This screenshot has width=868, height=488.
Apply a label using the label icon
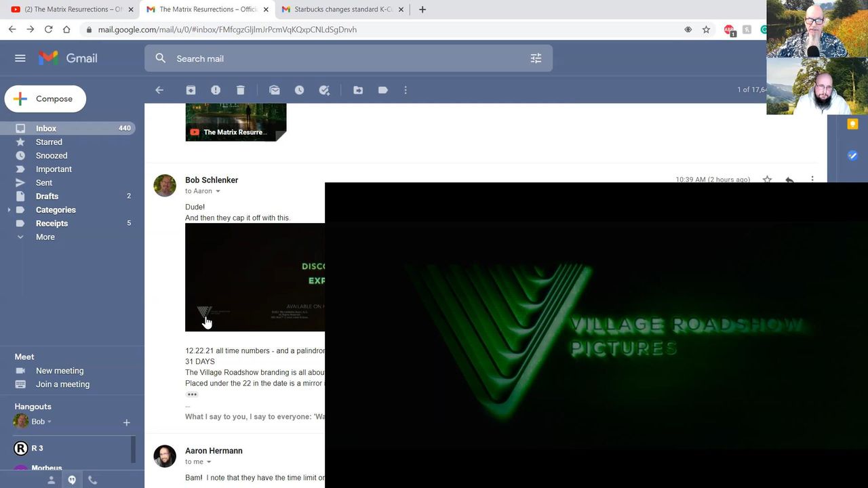pos(383,90)
